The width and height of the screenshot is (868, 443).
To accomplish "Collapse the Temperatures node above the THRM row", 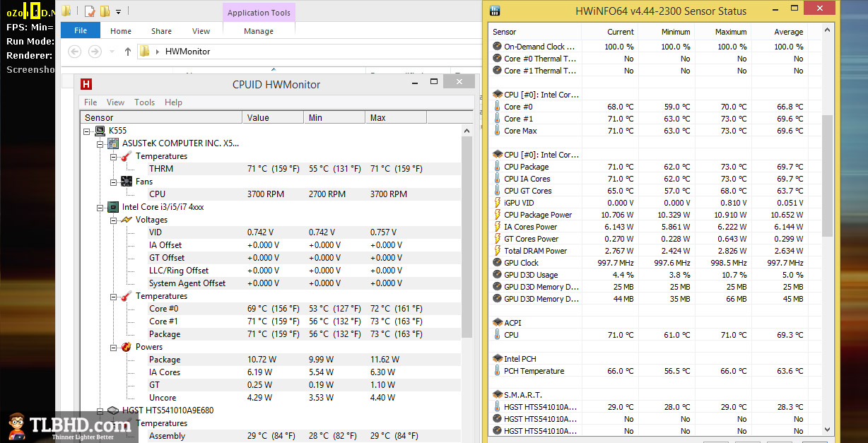I will coord(114,156).
